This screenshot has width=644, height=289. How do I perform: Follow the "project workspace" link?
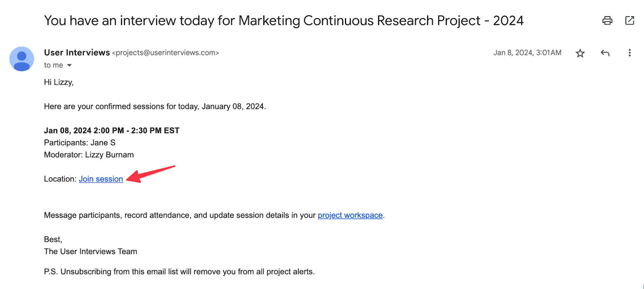point(350,215)
